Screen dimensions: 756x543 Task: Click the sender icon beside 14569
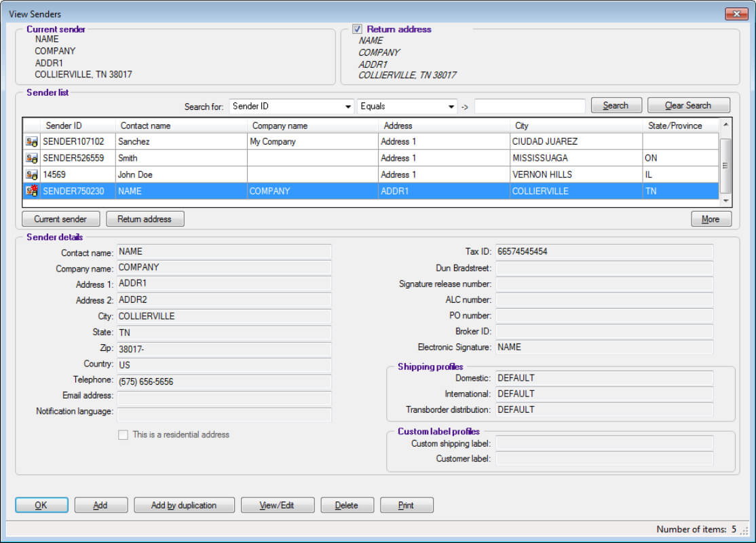[x=32, y=174]
